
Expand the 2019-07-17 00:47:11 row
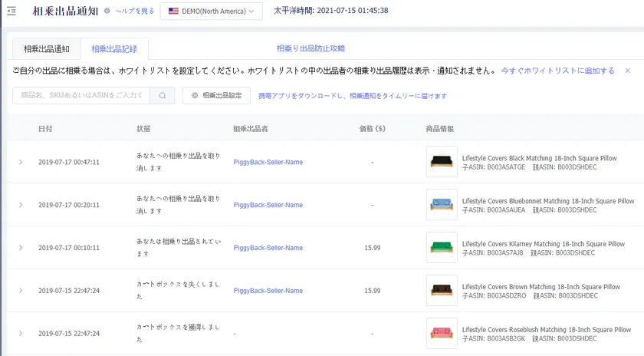click(x=21, y=162)
